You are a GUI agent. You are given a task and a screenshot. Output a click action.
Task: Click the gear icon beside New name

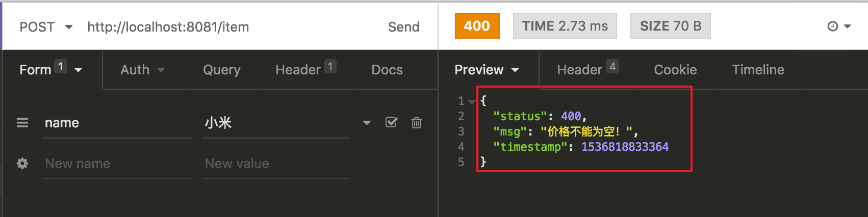22,164
